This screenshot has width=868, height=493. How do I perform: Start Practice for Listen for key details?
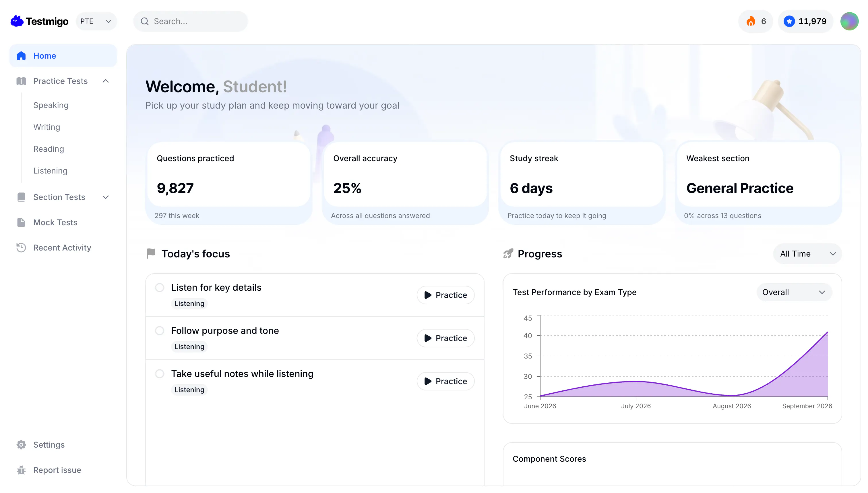(x=445, y=295)
